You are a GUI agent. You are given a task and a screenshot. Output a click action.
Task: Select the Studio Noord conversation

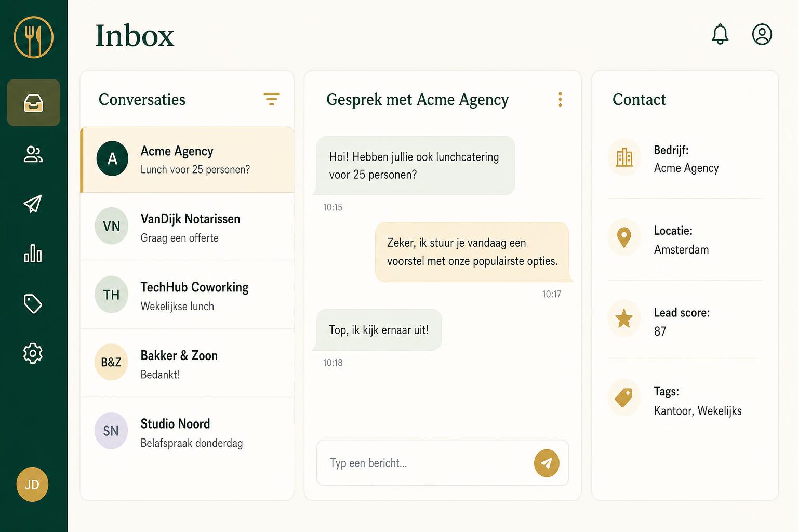pyautogui.click(x=187, y=432)
